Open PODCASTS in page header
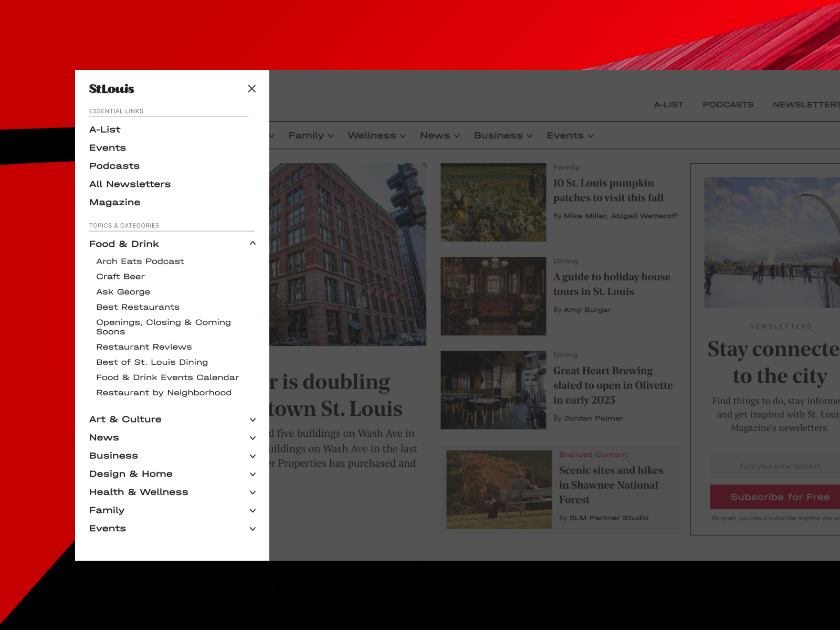The image size is (840, 630). tap(728, 104)
